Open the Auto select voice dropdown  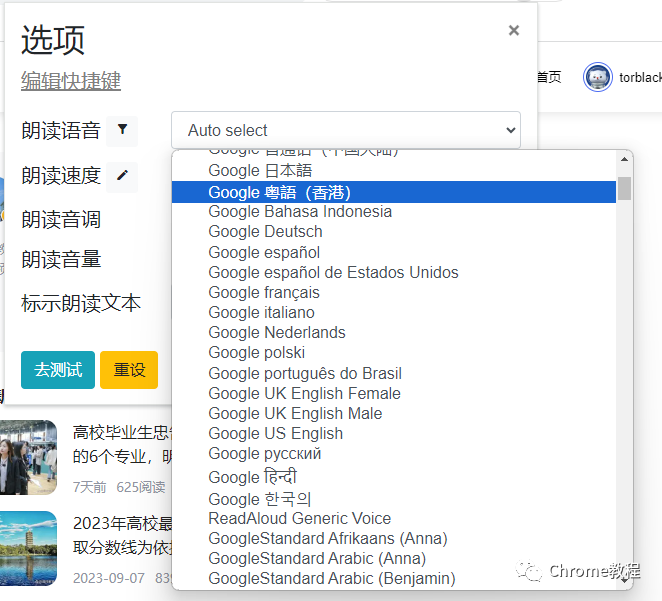[x=346, y=130]
